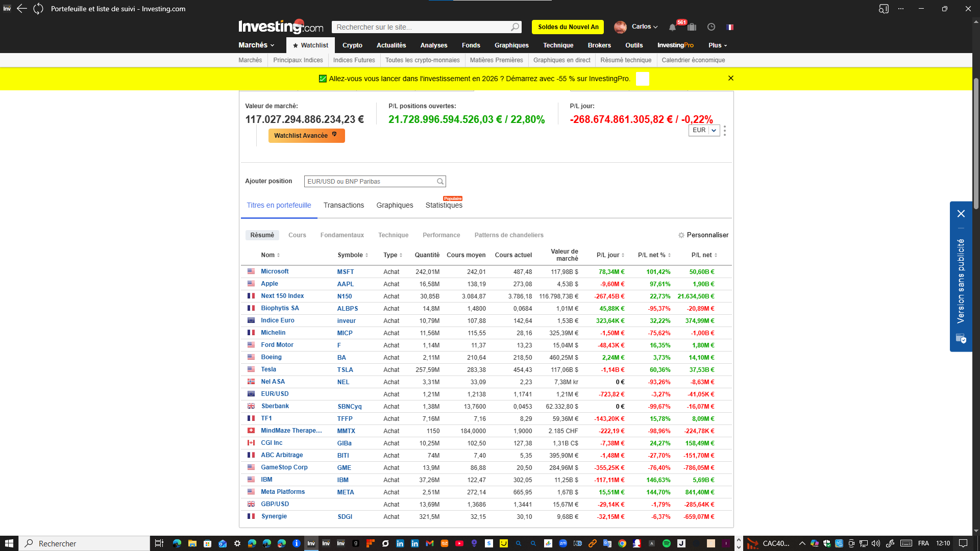
Task: Open the recent history clock icon
Action: 711,27
